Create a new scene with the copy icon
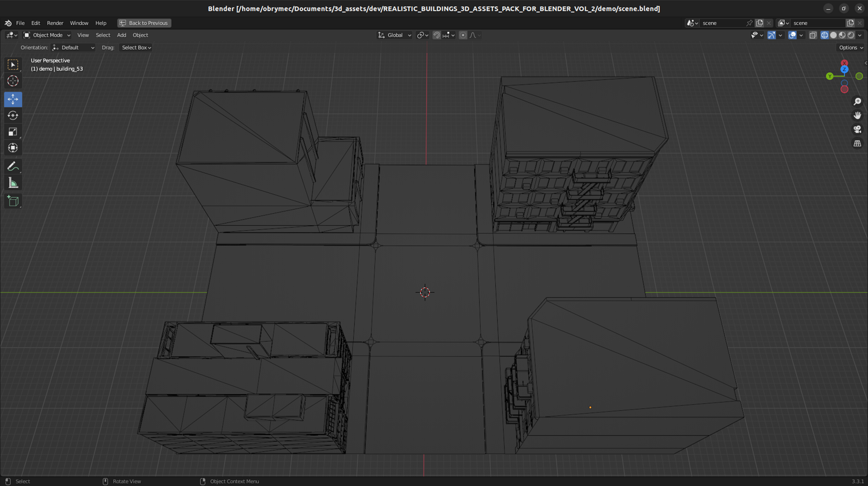Image resolution: width=868 pixels, height=486 pixels. pos(760,23)
